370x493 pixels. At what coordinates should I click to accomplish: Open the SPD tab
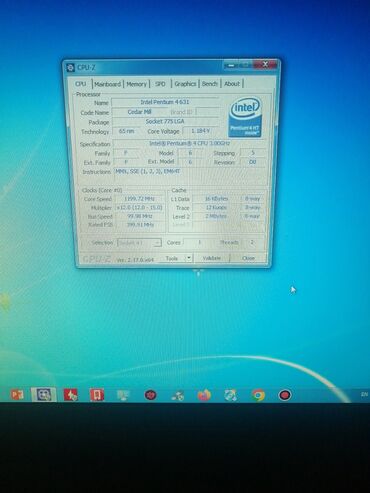click(x=160, y=84)
